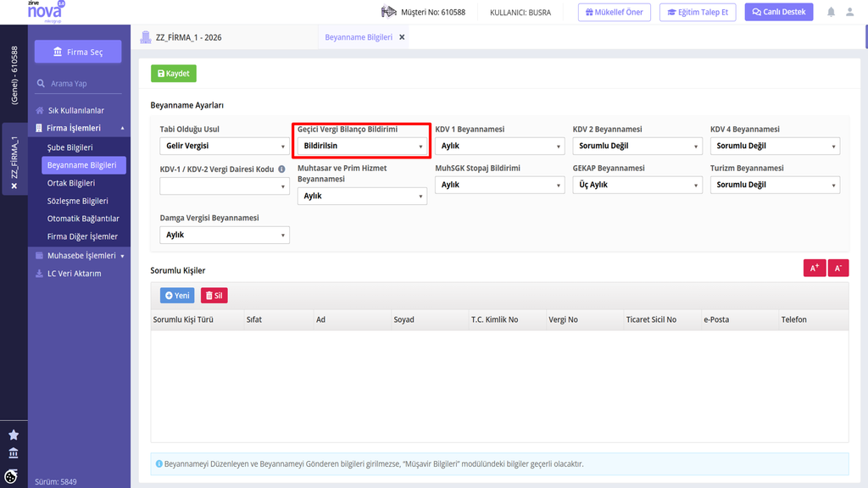This screenshot has height=488, width=868.
Task: Open KDV 4 Beyannamesi dropdown
Action: coord(775,146)
